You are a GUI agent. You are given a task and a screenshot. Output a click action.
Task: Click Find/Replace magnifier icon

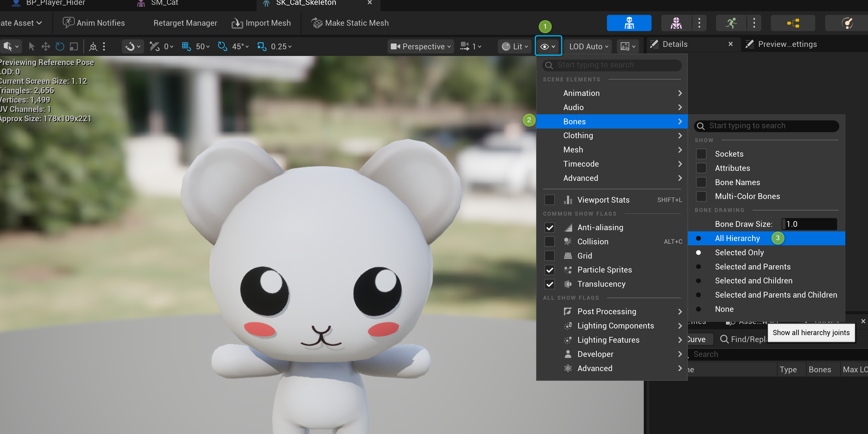(724, 339)
